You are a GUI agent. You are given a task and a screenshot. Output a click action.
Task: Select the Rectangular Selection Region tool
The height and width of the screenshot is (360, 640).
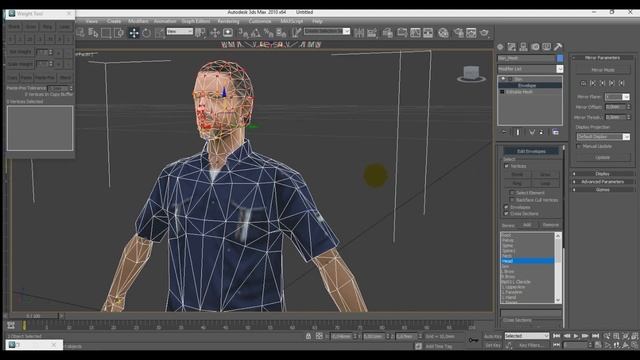(106, 33)
